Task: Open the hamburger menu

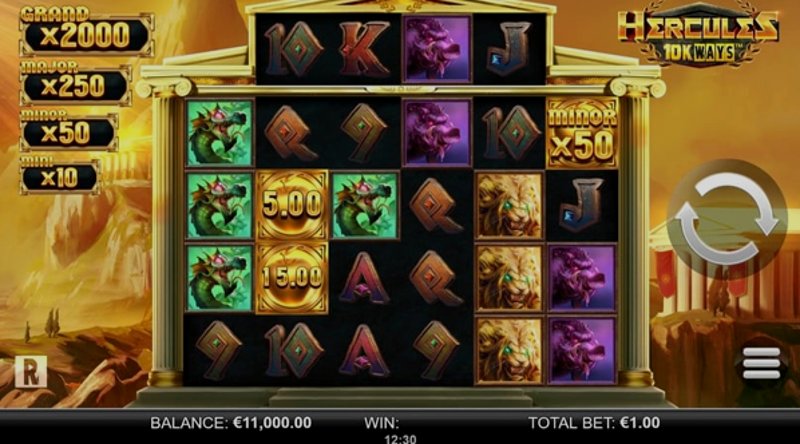Action: tap(761, 363)
